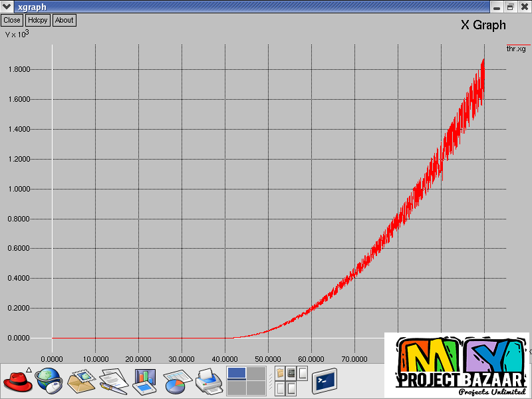The image size is (532, 399).
Task: Open the email client icon
Action: click(x=81, y=381)
